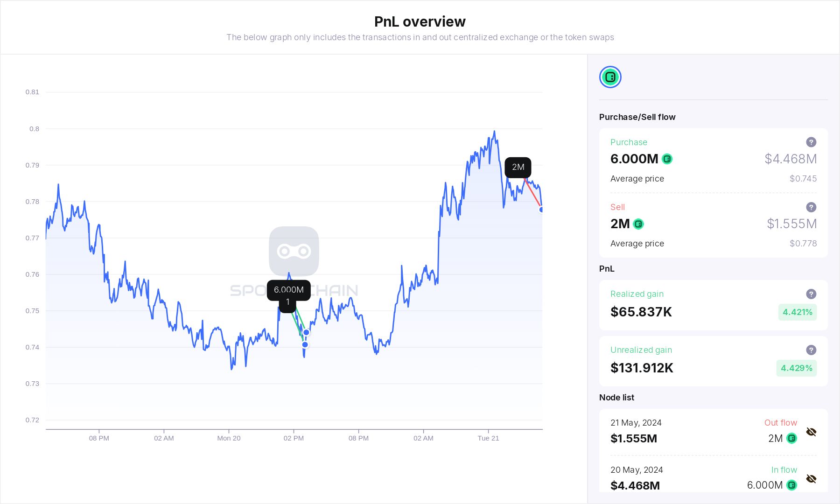Click the 6.000M tooltip on the chart
840x504 pixels.
pos(288,290)
